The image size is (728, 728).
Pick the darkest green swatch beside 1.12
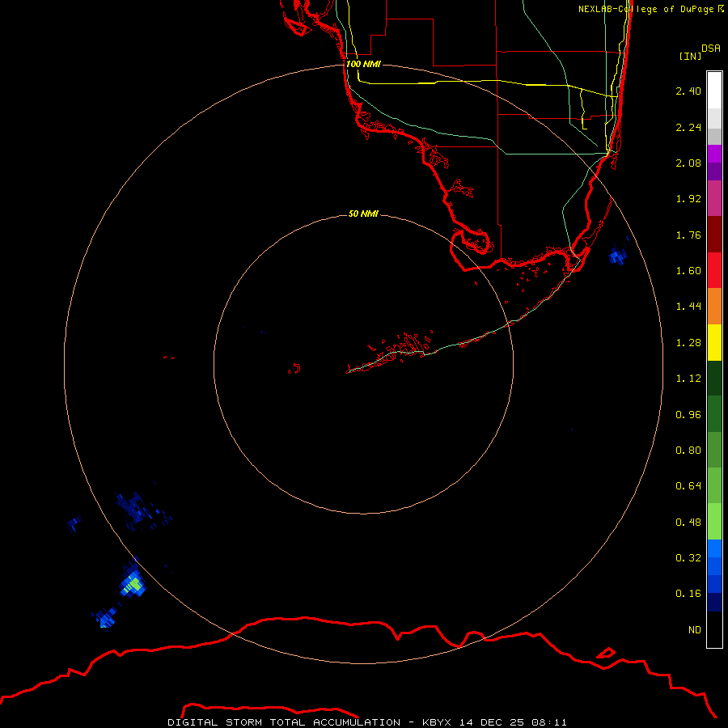pos(714,378)
